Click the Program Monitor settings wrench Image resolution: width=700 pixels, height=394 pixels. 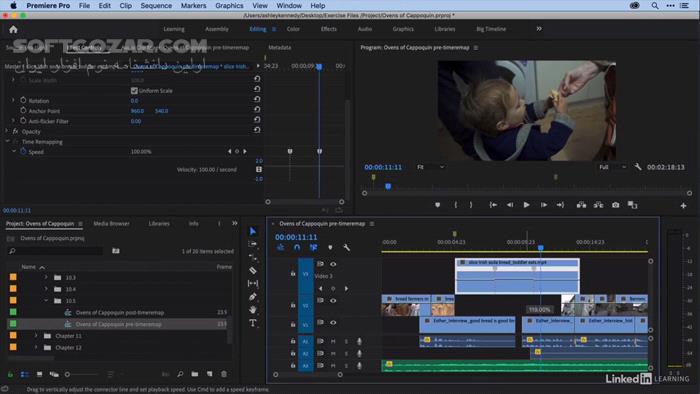coord(638,167)
